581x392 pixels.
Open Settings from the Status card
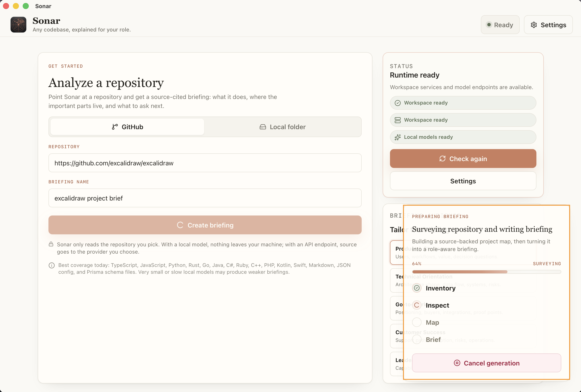[x=463, y=181]
